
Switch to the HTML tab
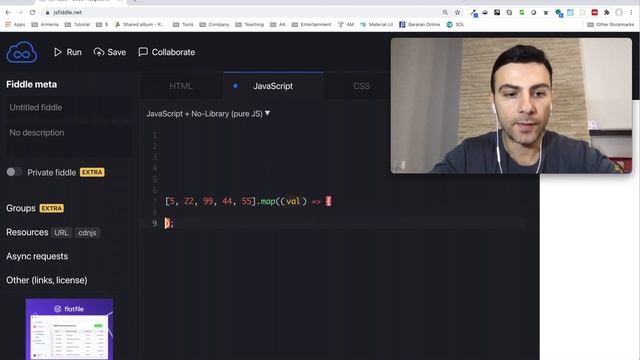pyautogui.click(x=181, y=86)
